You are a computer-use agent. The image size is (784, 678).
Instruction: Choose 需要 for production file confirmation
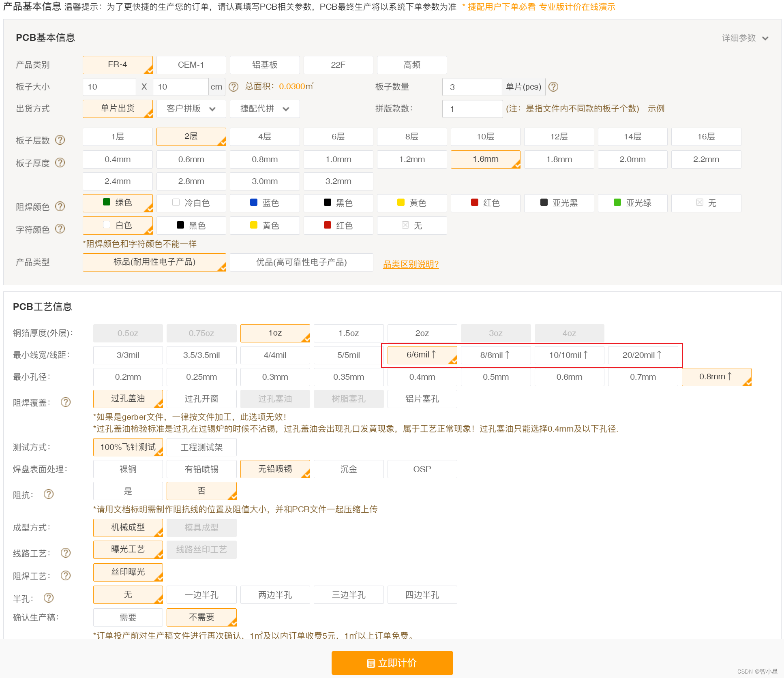coord(128,618)
